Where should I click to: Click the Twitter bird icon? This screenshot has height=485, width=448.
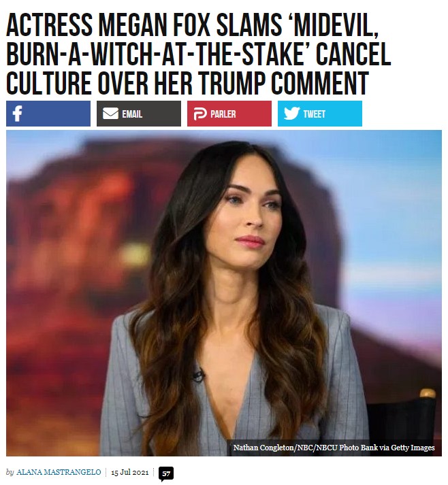(x=291, y=113)
